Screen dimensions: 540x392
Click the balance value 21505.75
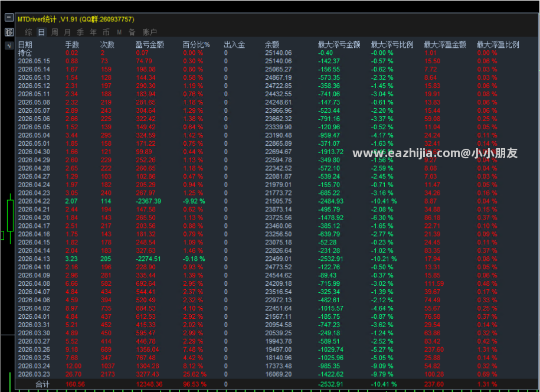[279, 201]
